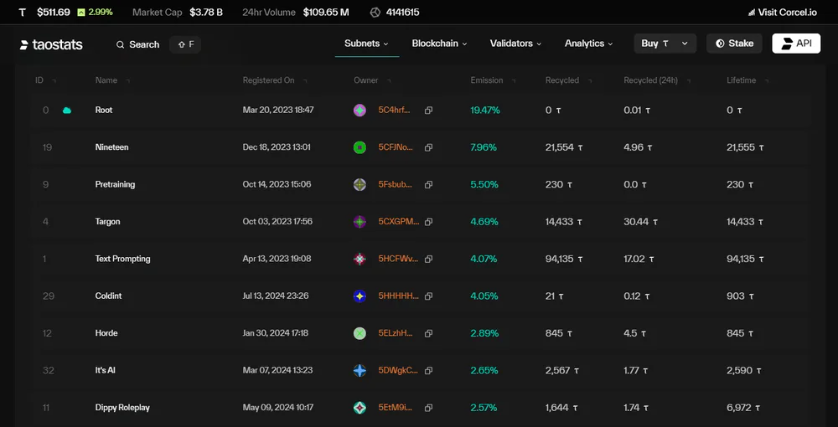
Task: Open the Nineteen subnet
Action: click(112, 147)
